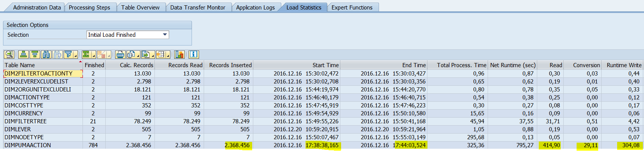Click the Runtime Write column header
Viewport: 644px width, 151px height.
[622, 65]
